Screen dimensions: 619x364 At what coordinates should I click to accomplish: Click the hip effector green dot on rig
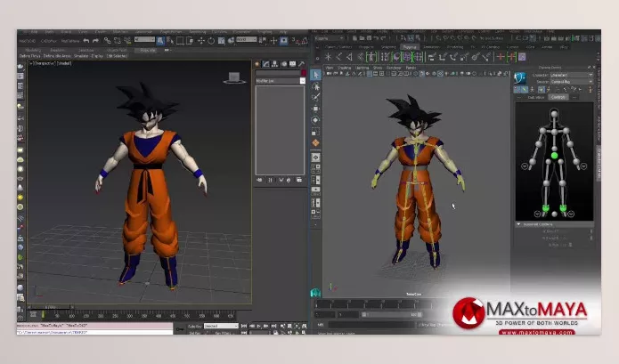(553, 157)
